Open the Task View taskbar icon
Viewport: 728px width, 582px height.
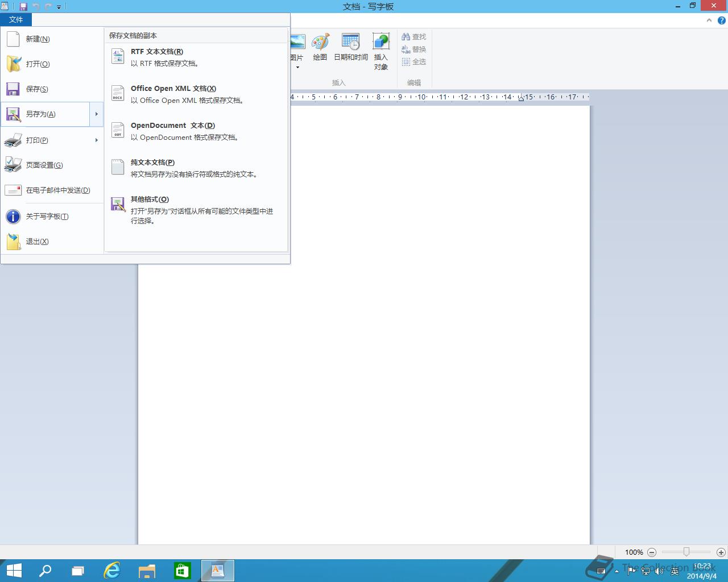click(78, 571)
